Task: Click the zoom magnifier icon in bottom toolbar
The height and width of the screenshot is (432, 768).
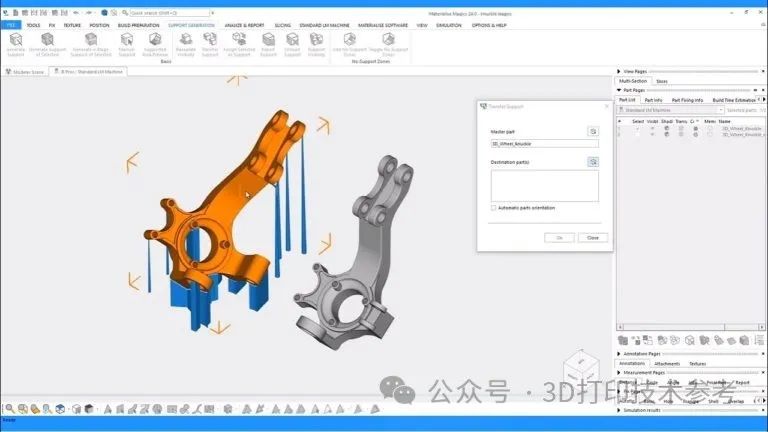Action: point(10,408)
